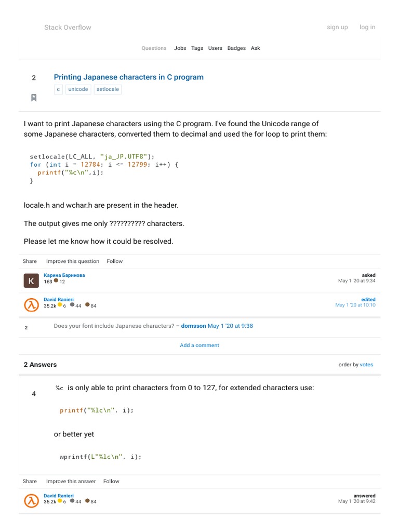Open the Questions menu item
The image size is (399, 532).
tap(154, 48)
